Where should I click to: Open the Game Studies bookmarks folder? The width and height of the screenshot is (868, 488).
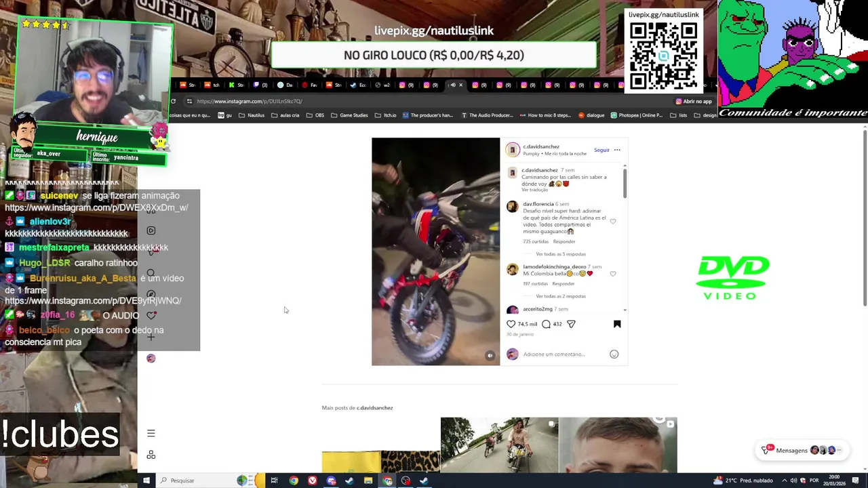coord(349,115)
